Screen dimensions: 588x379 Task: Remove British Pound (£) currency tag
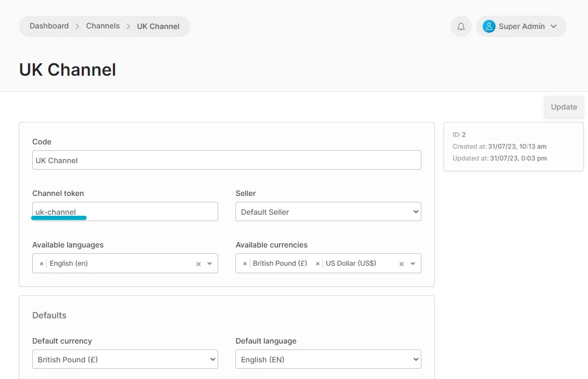[245, 264]
